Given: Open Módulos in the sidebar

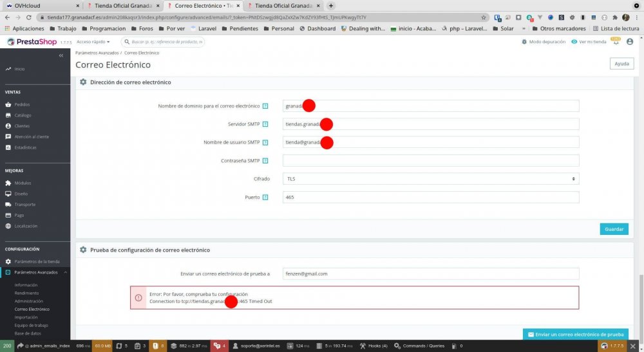Looking at the screenshot, I should pyautogui.click(x=23, y=183).
